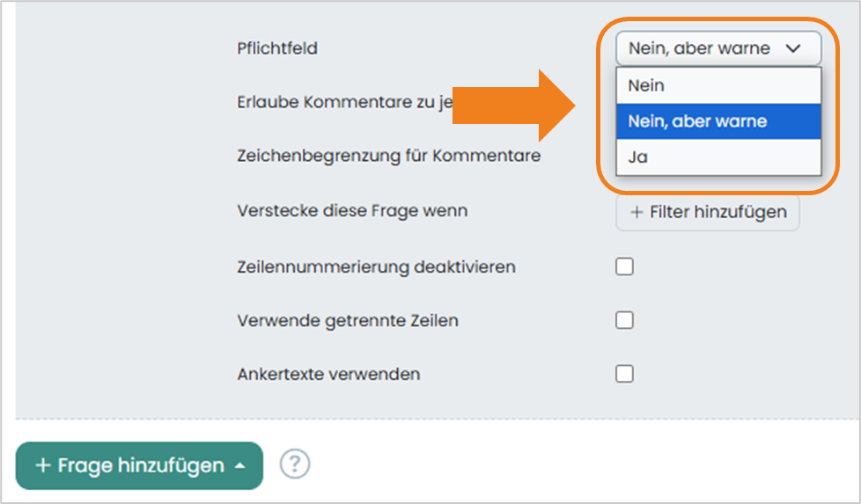861x504 pixels.
Task: Select the Nein option in dropdown list
Action: click(x=718, y=85)
